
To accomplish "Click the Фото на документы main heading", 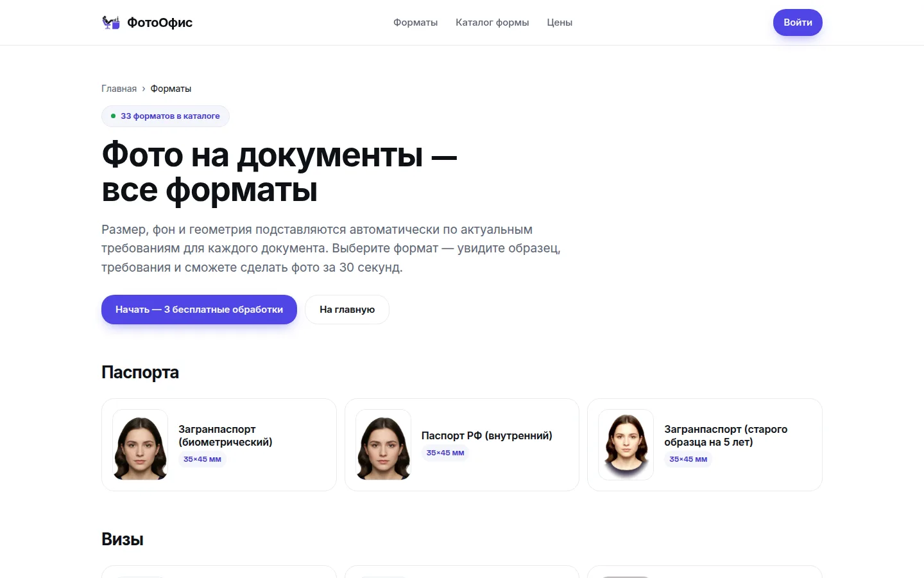I will click(x=279, y=172).
